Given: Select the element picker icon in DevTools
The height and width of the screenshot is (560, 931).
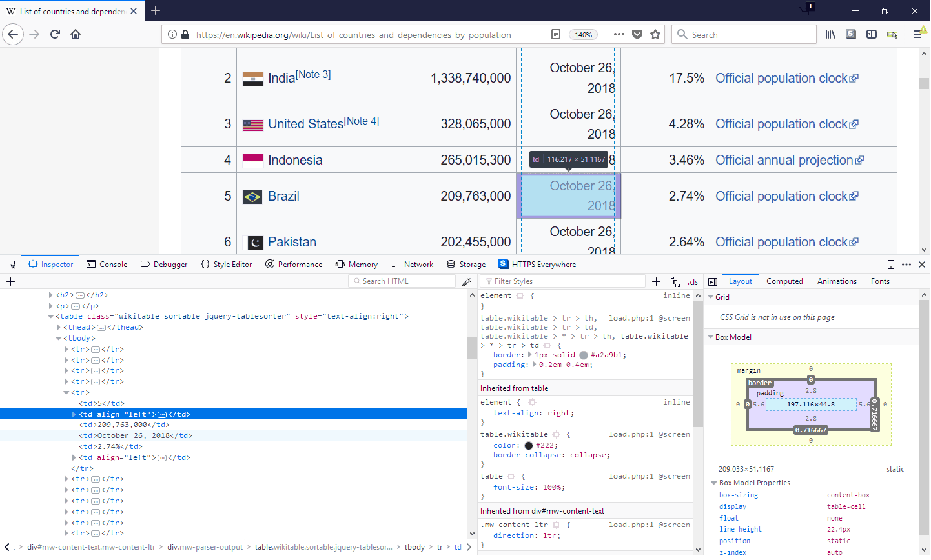Looking at the screenshot, I should 10,264.
